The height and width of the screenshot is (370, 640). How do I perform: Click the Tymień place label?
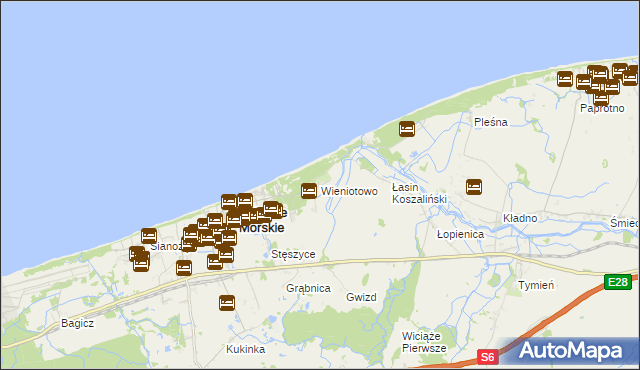[536, 285]
